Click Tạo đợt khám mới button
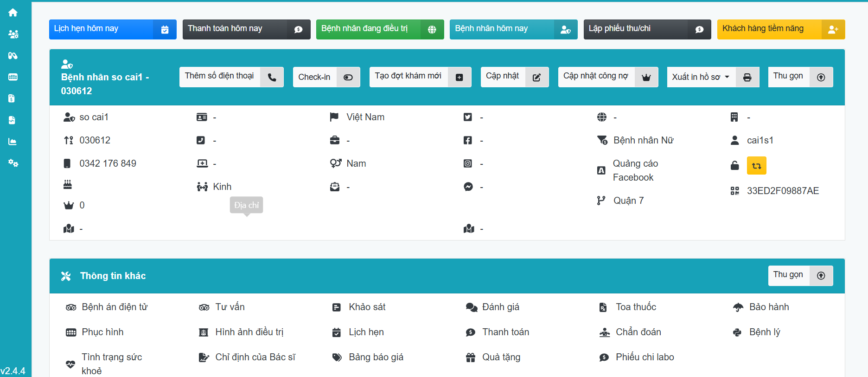Image resolution: width=868 pixels, height=377 pixels. pos(420,77)
